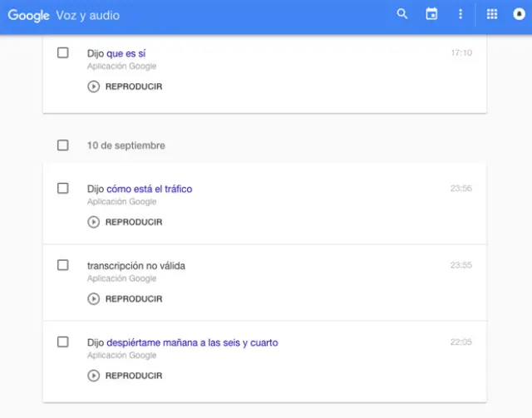The width and height of the screenshot is (532, 418).
Task: Open the Google apps grid launcher
Action: click(491, 14)
